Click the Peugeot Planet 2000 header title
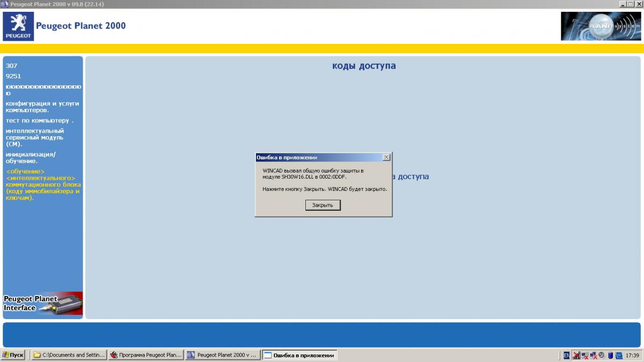Screen dimensions: 644x362 (80, 25)
